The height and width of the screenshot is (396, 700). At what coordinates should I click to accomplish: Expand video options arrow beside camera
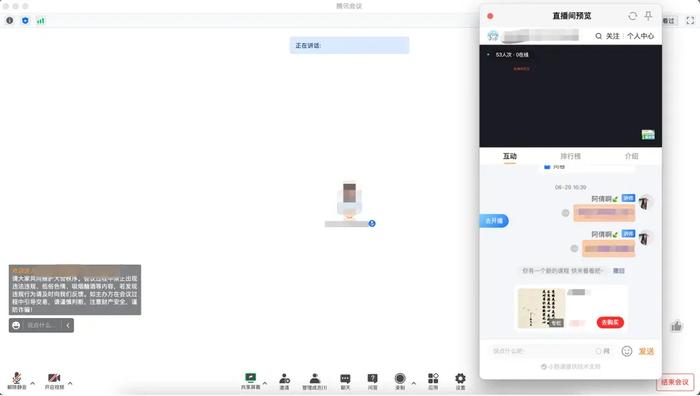coord(70,383)
